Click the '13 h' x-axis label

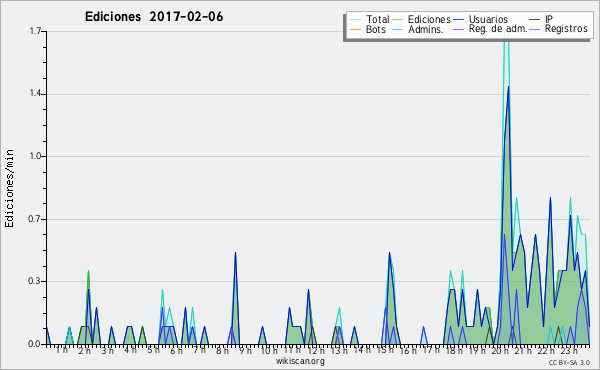pyautogui.click(x=339, y=350)
